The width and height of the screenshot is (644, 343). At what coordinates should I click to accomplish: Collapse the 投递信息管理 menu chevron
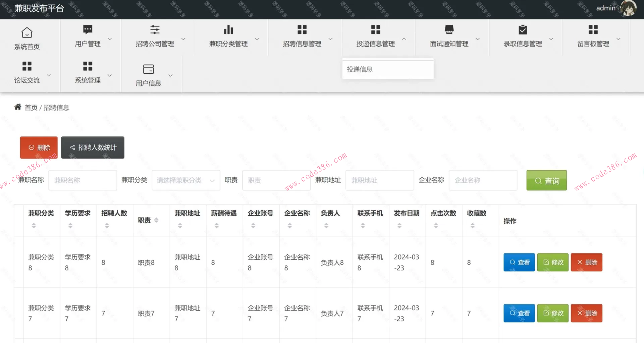click(404, 39)
